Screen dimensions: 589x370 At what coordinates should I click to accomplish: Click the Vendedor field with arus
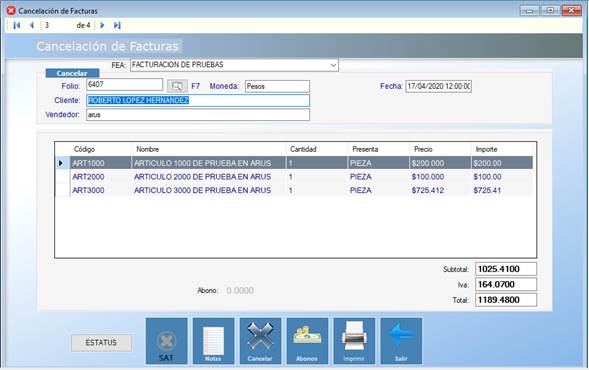198,115
